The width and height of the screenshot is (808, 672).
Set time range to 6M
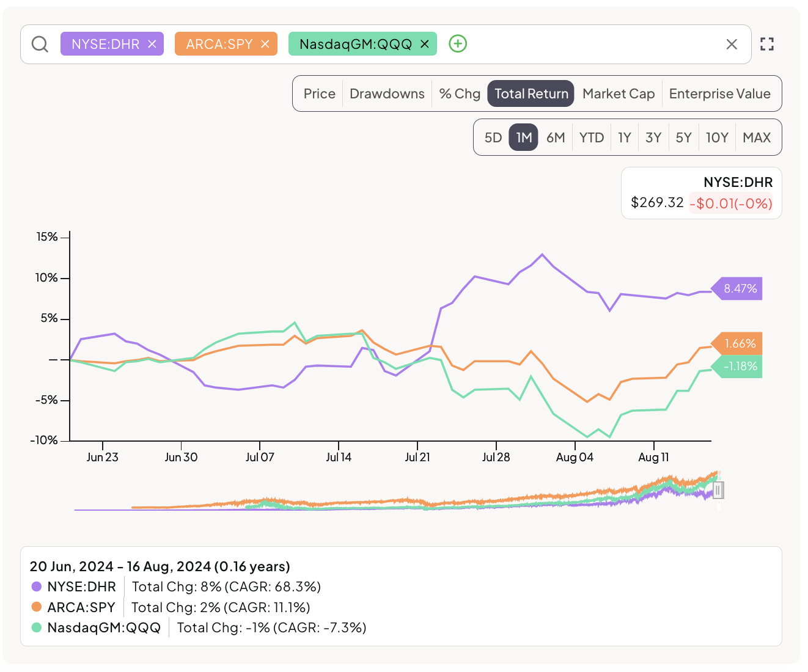[556, 137]
